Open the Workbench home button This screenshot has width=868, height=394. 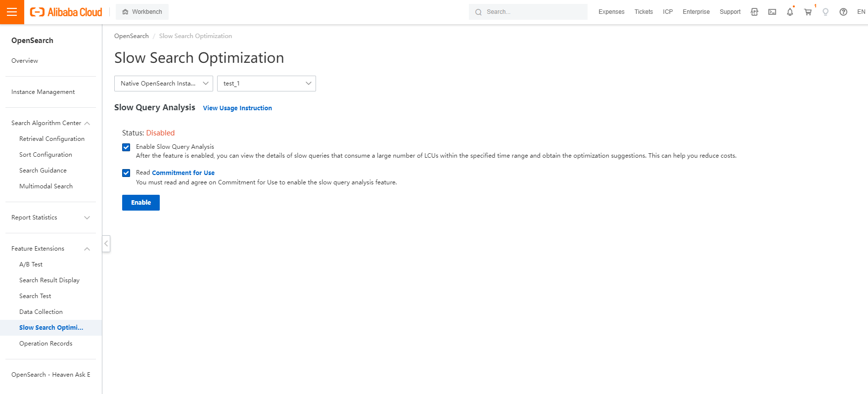[x=142, y=12]
